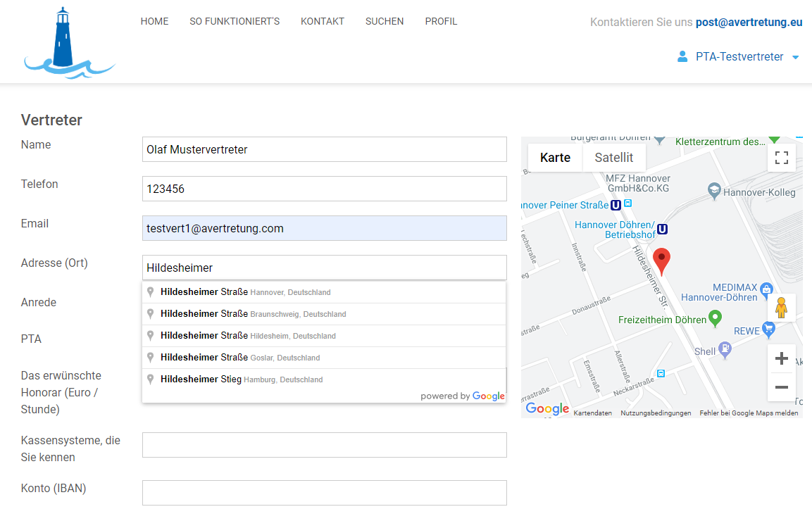812x521 pixels.
Task: Open the Kartendaten link on the map
Action: coord(592,413)
